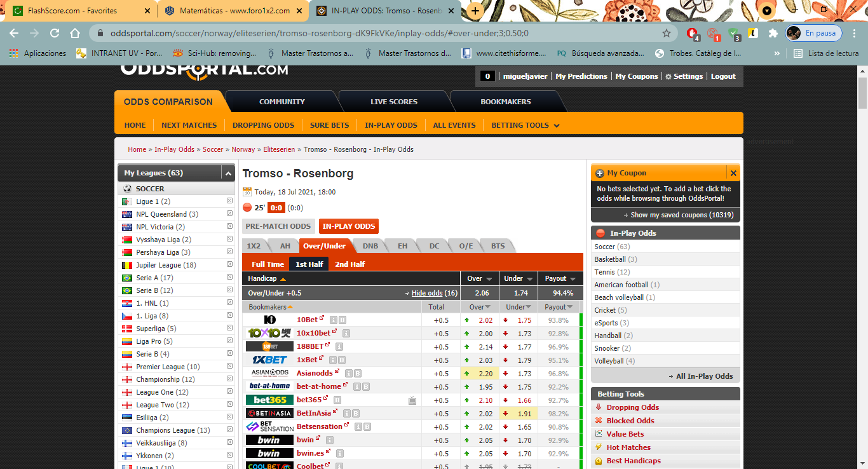The image size is (868, 469).
Task: Open the LIVE SCORES tab
Action: (x=394, y=102)
